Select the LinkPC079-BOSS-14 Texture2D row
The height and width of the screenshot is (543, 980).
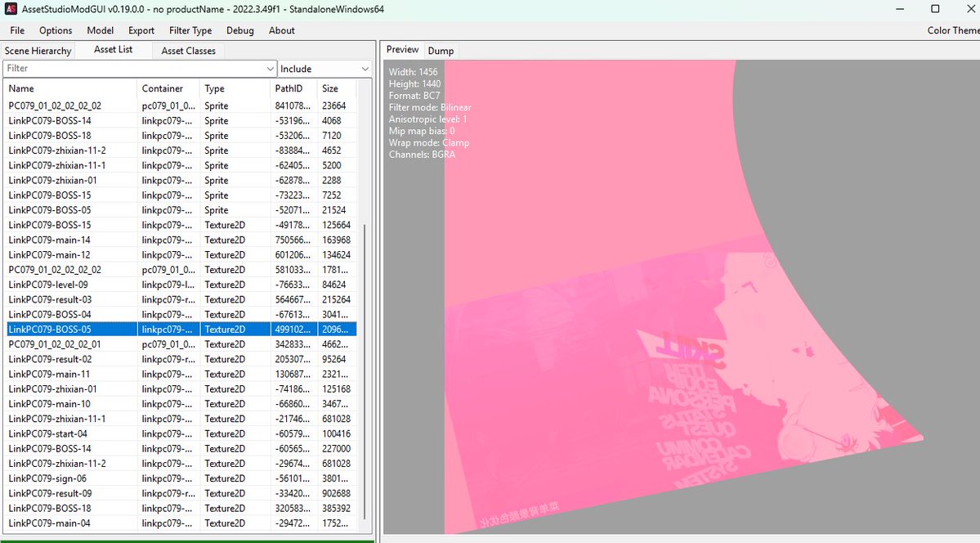point(181,449)
